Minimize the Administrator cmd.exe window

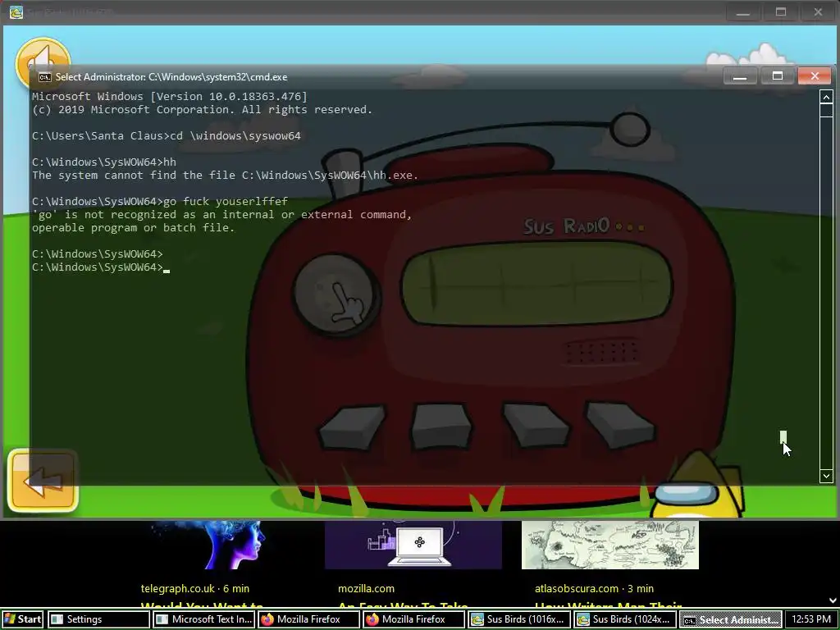click(x=740, y=76)
